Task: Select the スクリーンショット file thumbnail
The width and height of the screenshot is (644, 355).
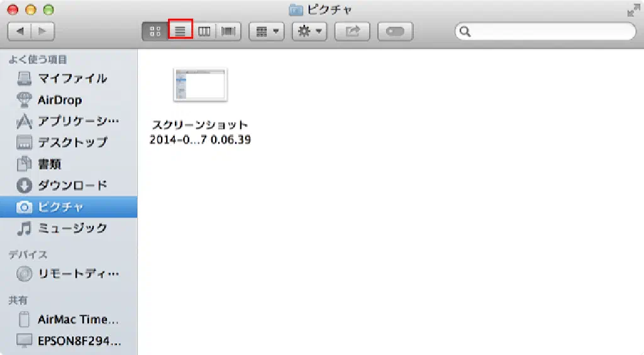Action: click(200, 85)
